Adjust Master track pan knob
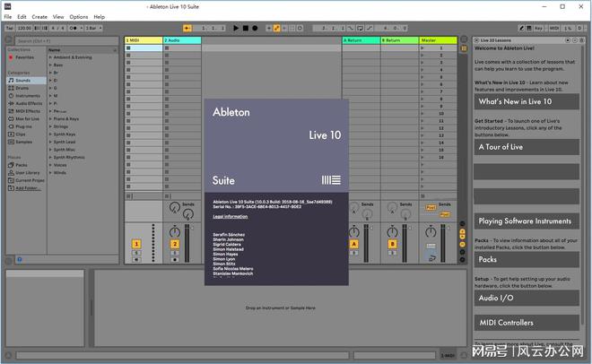 (431, 231)
